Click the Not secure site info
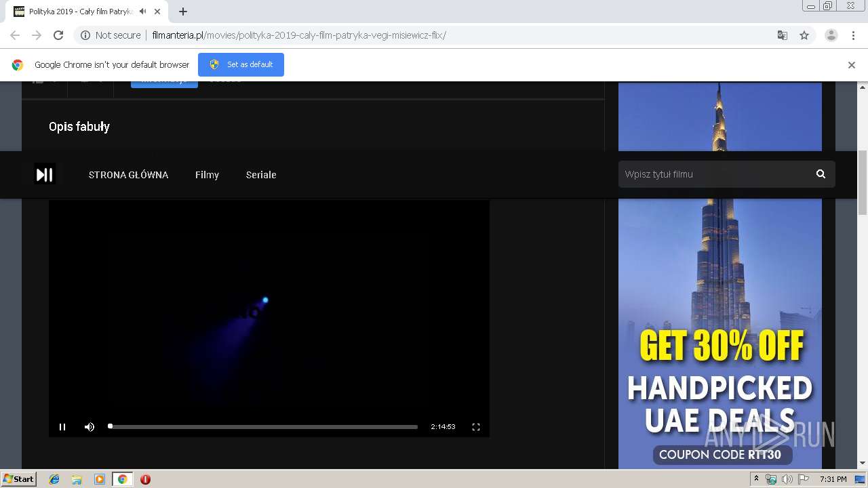Viewport: 868px width, 488px height. (111, 35)
